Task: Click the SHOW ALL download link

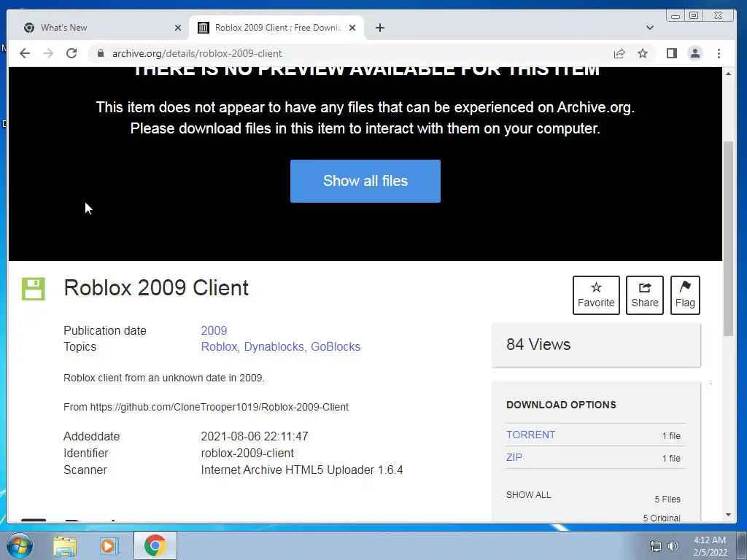Action: (x=528, y=495)
